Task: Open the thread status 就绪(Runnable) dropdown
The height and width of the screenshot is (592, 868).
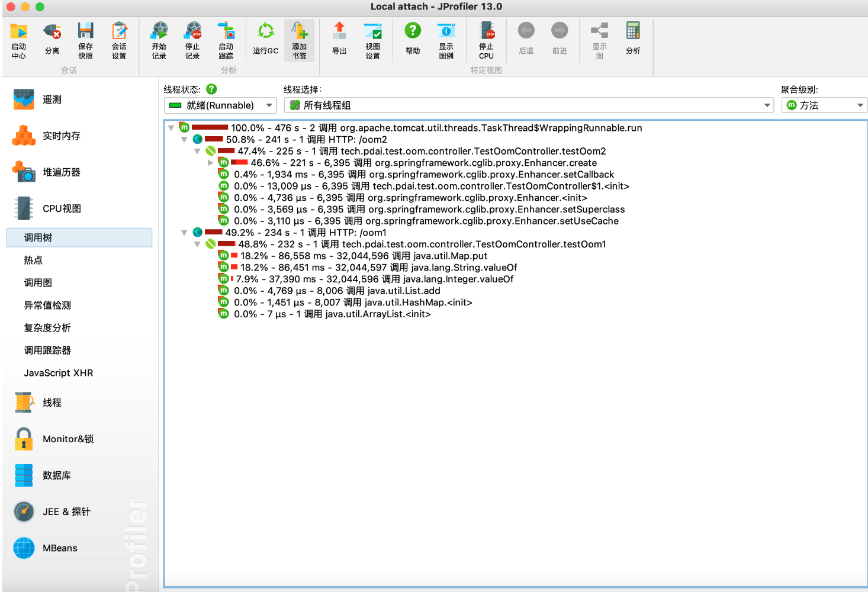Action: point(220,105)
